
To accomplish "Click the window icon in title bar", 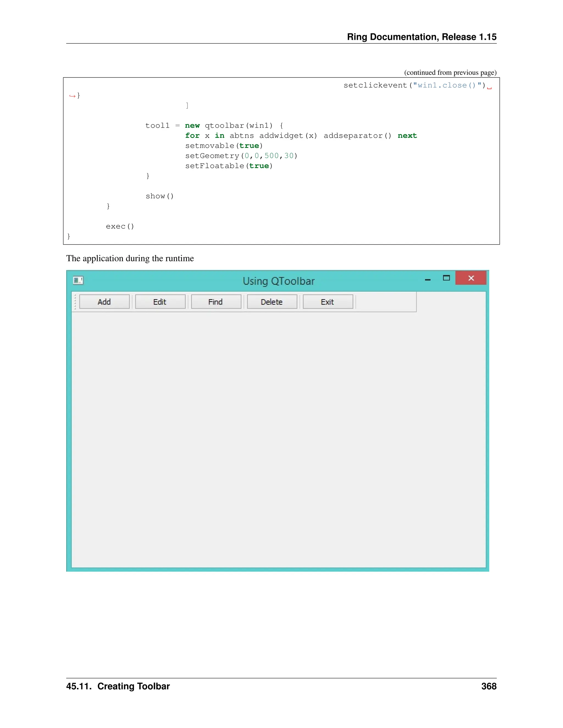I will click(78, 280).
